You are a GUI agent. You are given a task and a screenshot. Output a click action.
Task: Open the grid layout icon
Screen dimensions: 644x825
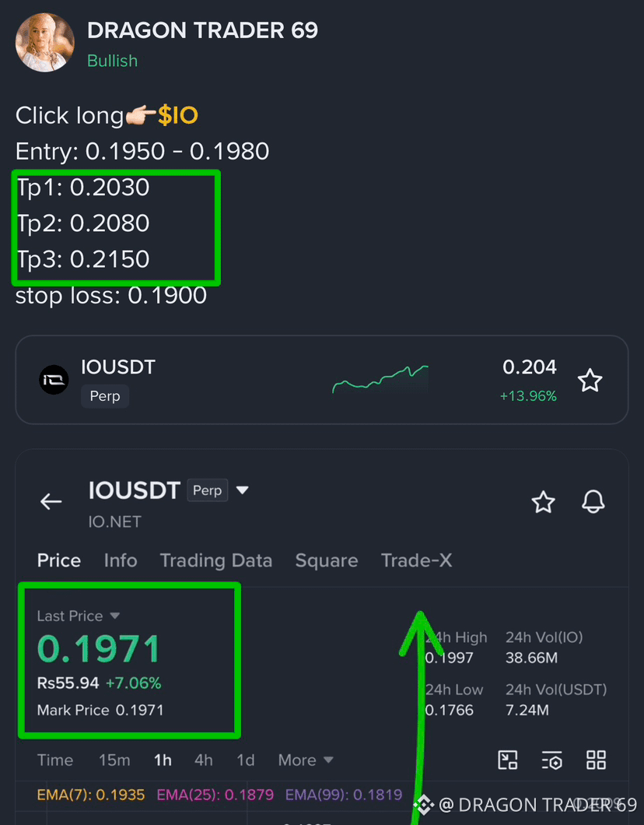click(596, 760)
